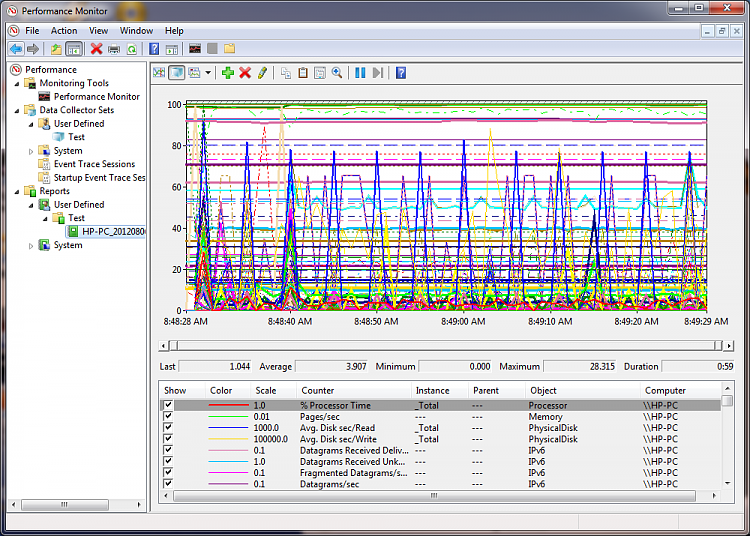750x536 pixels.
Task: Collapse the Data Collector Sets node
Action: [x=17, y=110]
